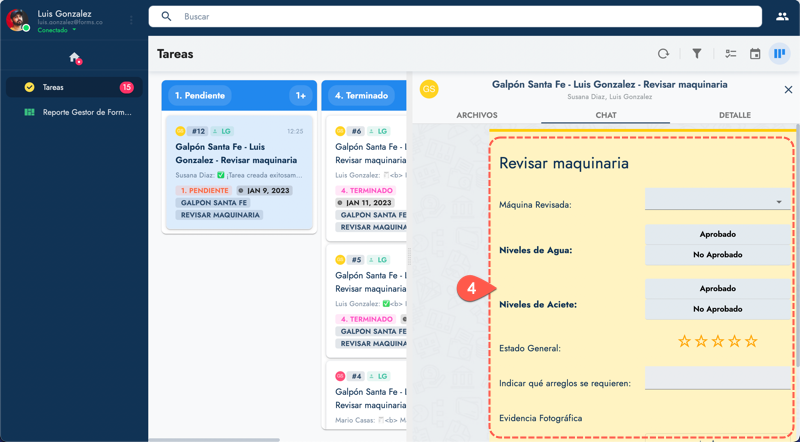Open the contacts people icon
The width and height of the screenshot is (800, 442).
pyautogui.click(x=782, y=16)
